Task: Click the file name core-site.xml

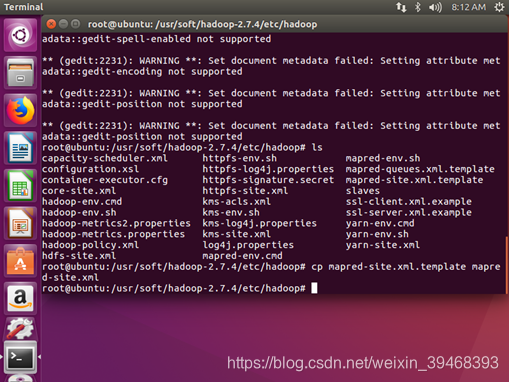Action: point(79,191)
